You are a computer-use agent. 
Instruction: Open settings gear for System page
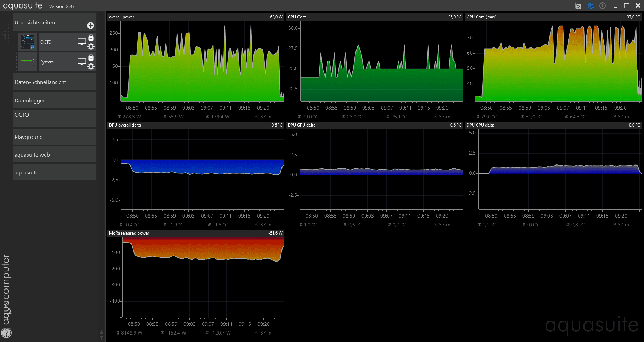[91, 66]
